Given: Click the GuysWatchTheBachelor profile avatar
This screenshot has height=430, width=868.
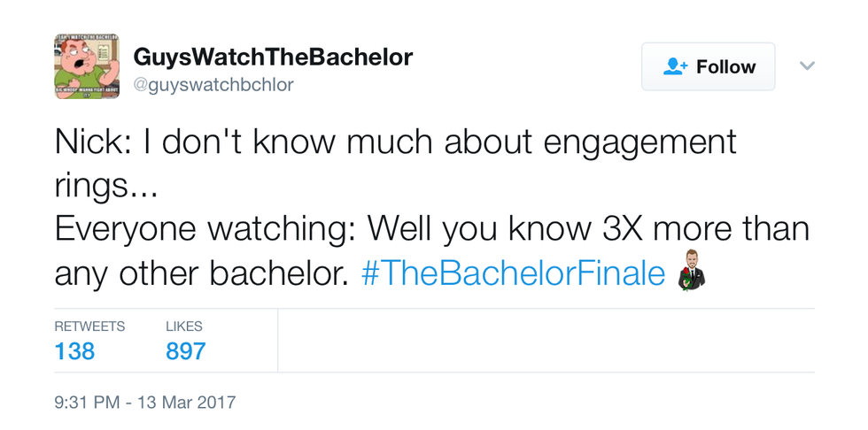Looking at the screenshot, I should [88, 65].
